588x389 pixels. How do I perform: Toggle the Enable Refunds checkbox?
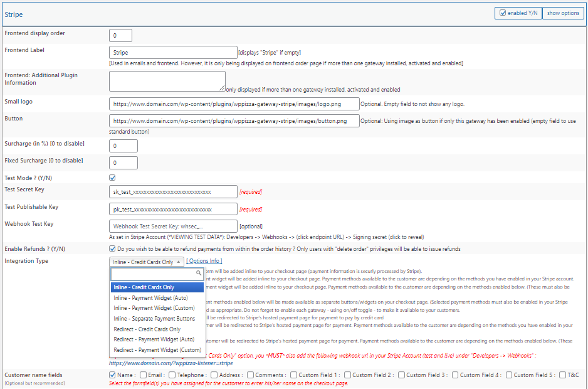[112, 248]
